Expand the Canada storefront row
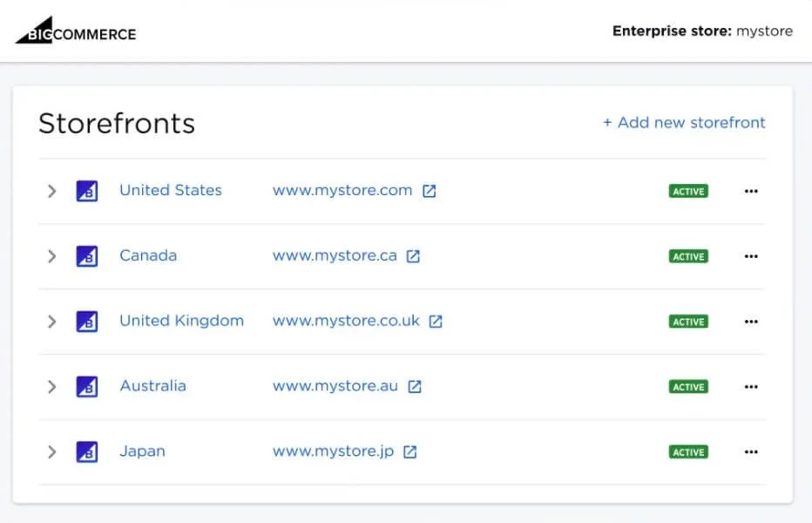Image resolution: width=812 pixels, height=523 pixels. pyautogui.click(x=51, y=256)
